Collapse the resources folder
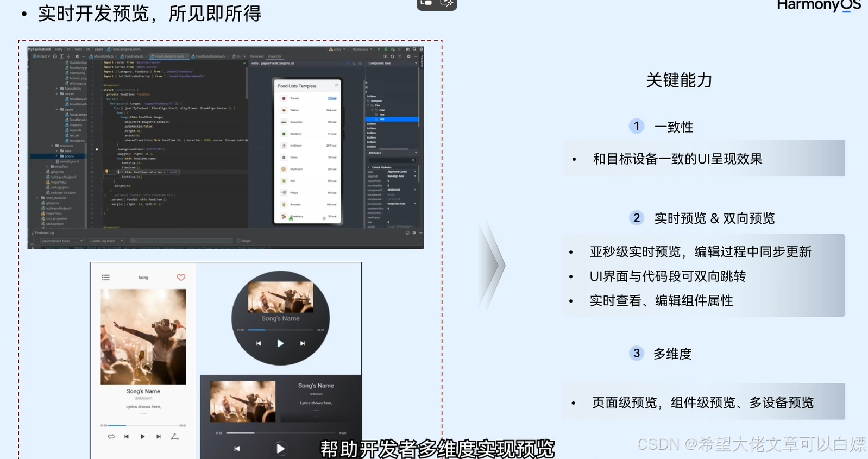 52,146
